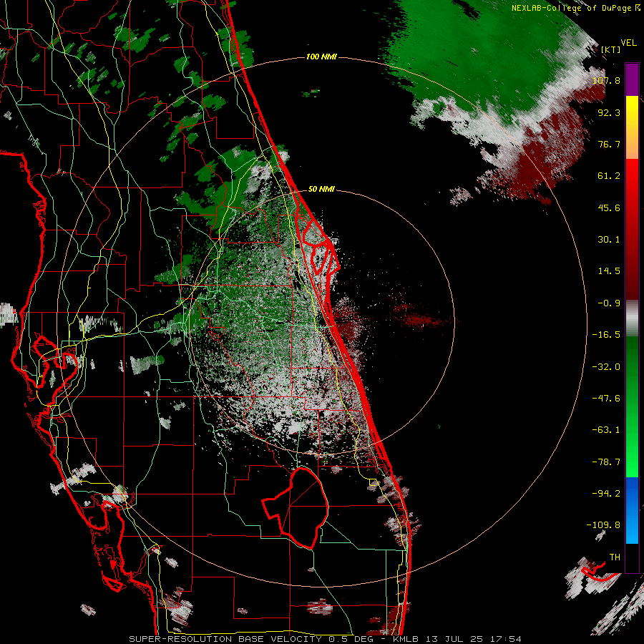This screenshot has height=644, width=644.
Task: Click the KMLB station identifier in the caption
Action: pos(406,639)
